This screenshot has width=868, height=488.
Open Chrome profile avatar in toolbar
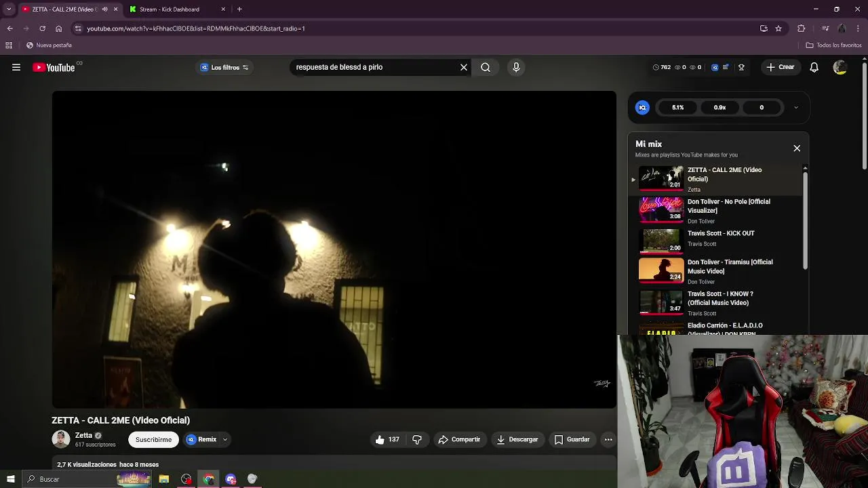[x=842, y=28]
